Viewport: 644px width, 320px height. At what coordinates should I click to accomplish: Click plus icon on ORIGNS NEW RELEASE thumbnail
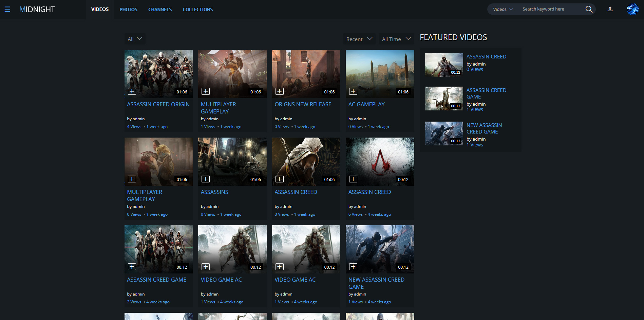pos(280,91)
